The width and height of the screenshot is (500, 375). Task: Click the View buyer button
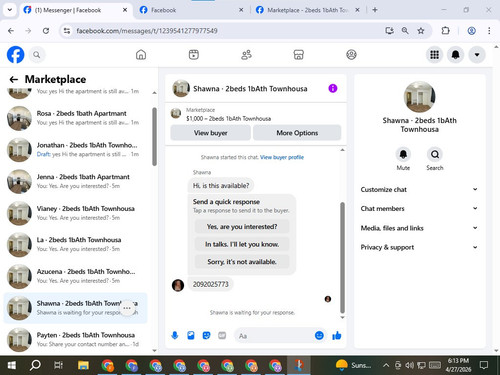click(211, 133)
